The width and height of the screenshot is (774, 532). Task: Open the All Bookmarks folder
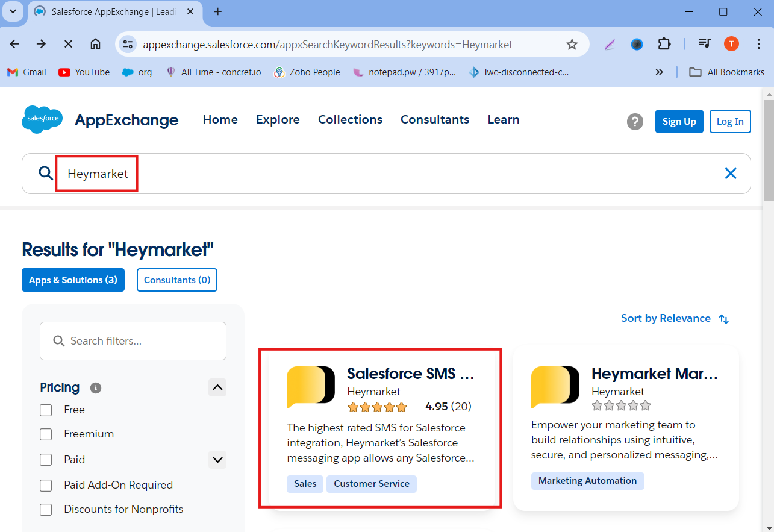click(x=727, y=72)
